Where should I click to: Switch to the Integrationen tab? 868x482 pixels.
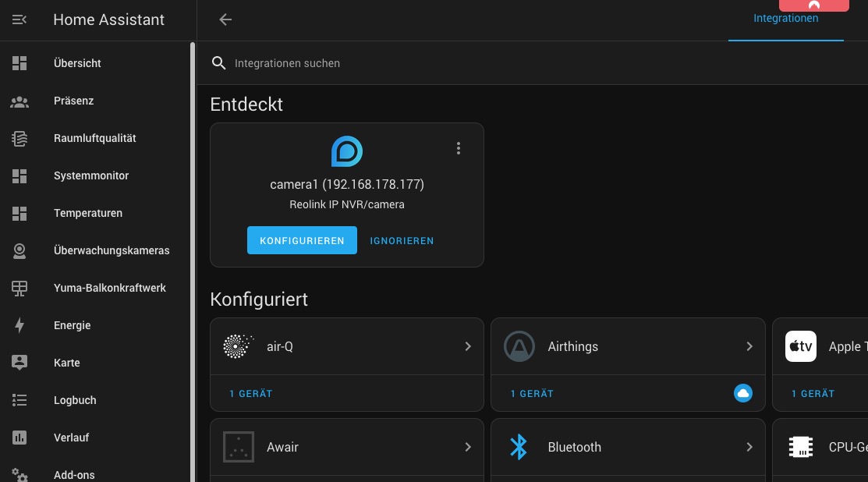click(x=785, y=19)
